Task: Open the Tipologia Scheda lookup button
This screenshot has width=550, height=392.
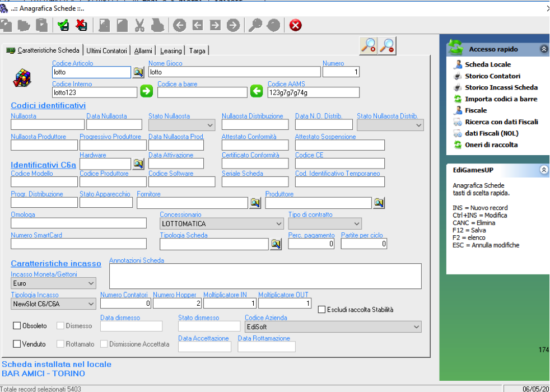Action: [x=276, y=244]
